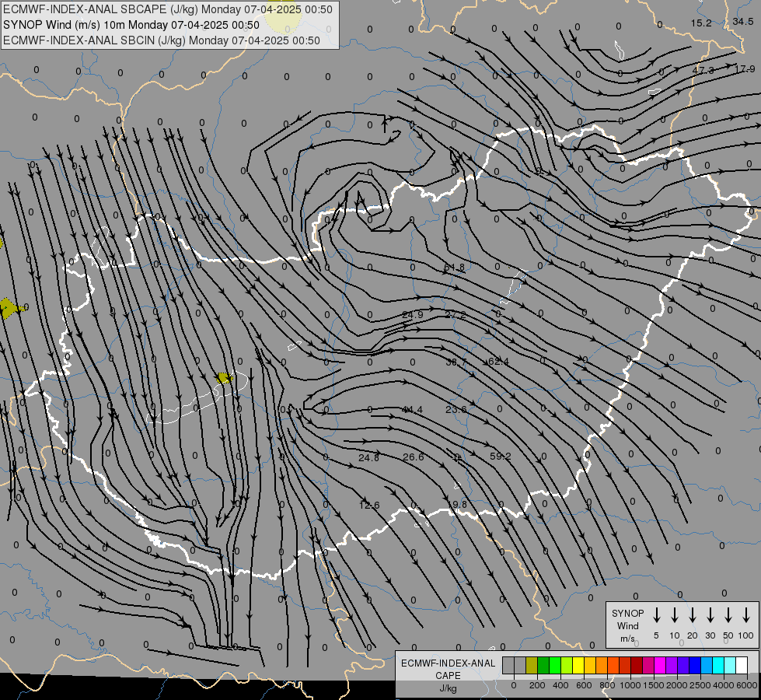Click the J/kg unit label in CAPE legend

(x=448, y=688)
